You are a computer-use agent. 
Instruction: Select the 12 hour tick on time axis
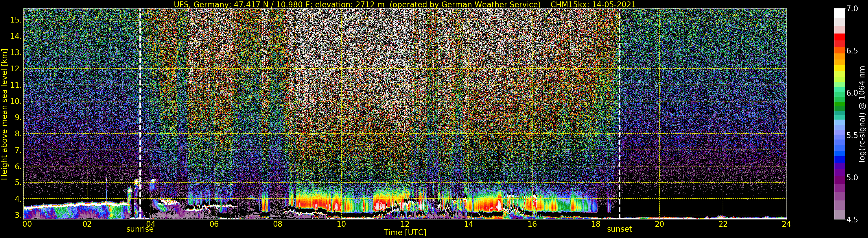(x=405, y=224)
